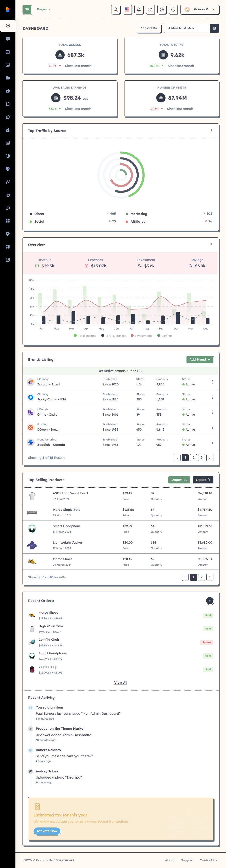226x868 pixels.
Task: Open the table layout icon in the sidebar
Action: click(8, 221)
